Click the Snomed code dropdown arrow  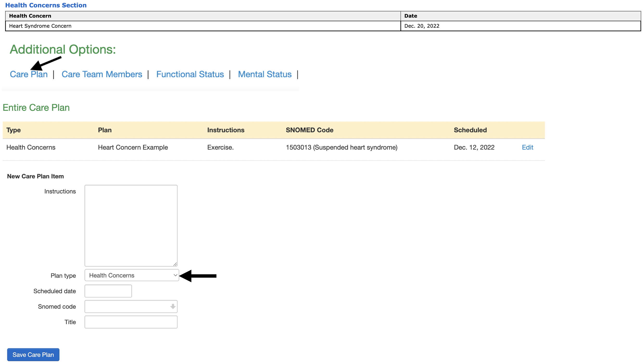click(173, 307)
